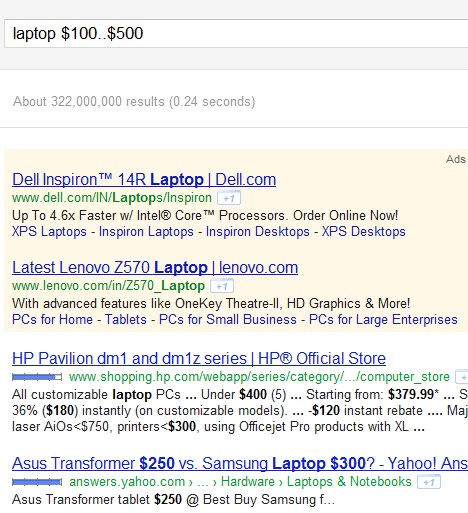Click the answers.yahoo.com breadcrumb
This screenshot has width=468, height=513.
point(127,482)
